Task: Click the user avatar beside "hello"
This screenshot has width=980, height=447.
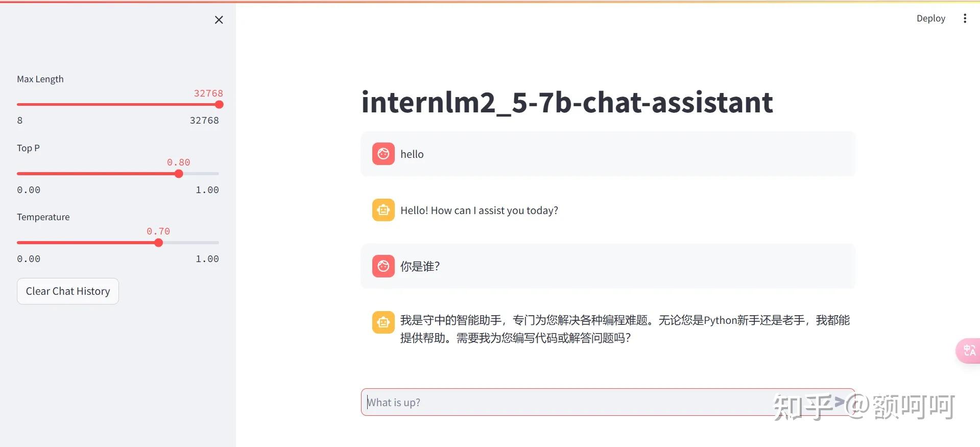Action: point(383,154)
